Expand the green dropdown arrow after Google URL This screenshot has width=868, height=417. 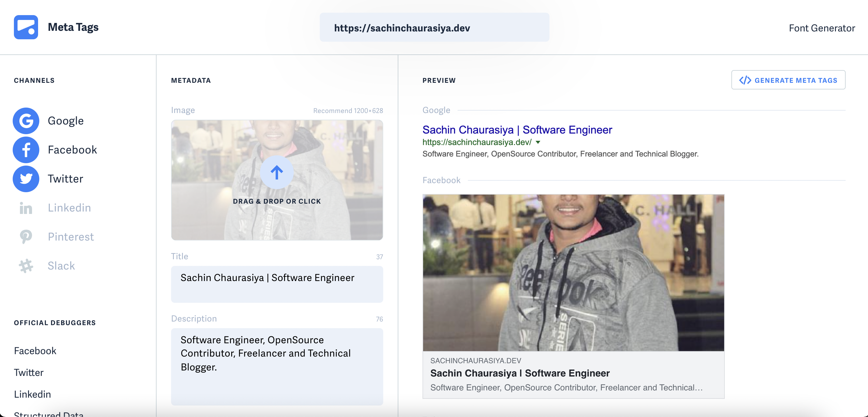(x=538, y=143)
